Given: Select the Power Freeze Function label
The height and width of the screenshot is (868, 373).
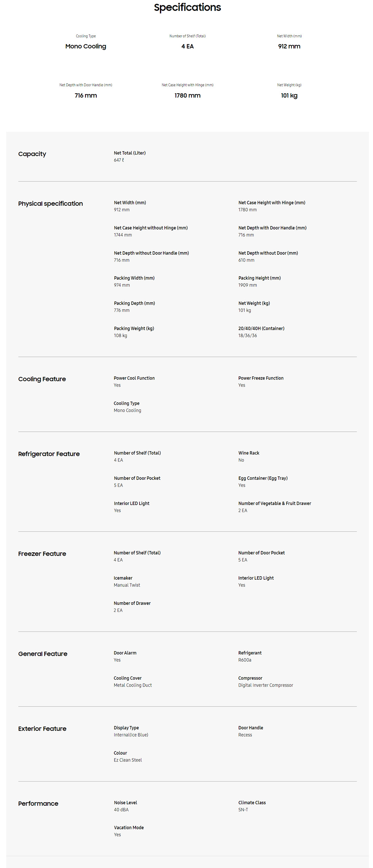Looking at the screenshot, I should click(261, 378).
